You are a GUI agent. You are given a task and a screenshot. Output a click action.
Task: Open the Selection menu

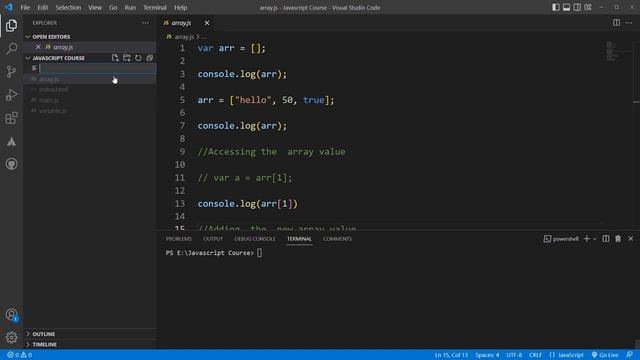68,7
